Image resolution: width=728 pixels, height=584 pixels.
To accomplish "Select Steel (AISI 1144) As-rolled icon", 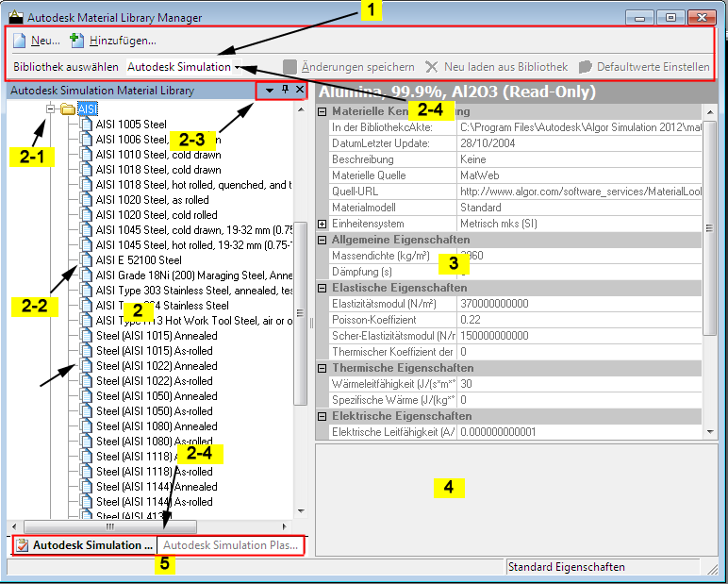I will pyautogui.click(x=87, y=502).
